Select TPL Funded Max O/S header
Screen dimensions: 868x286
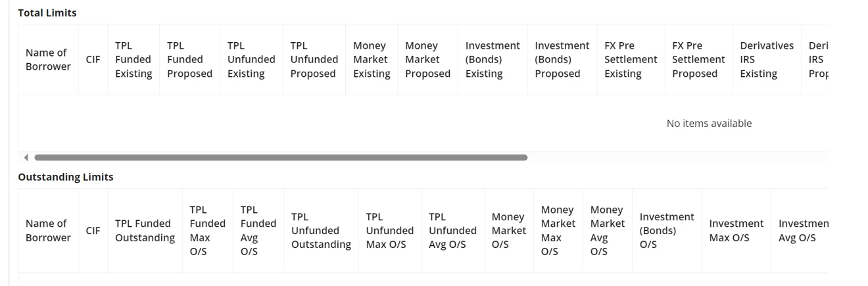(207, 231)
